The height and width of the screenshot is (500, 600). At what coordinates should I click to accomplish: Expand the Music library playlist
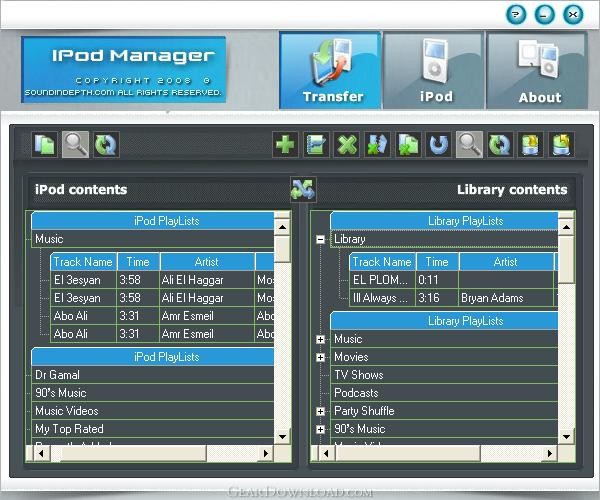(321, 339)
